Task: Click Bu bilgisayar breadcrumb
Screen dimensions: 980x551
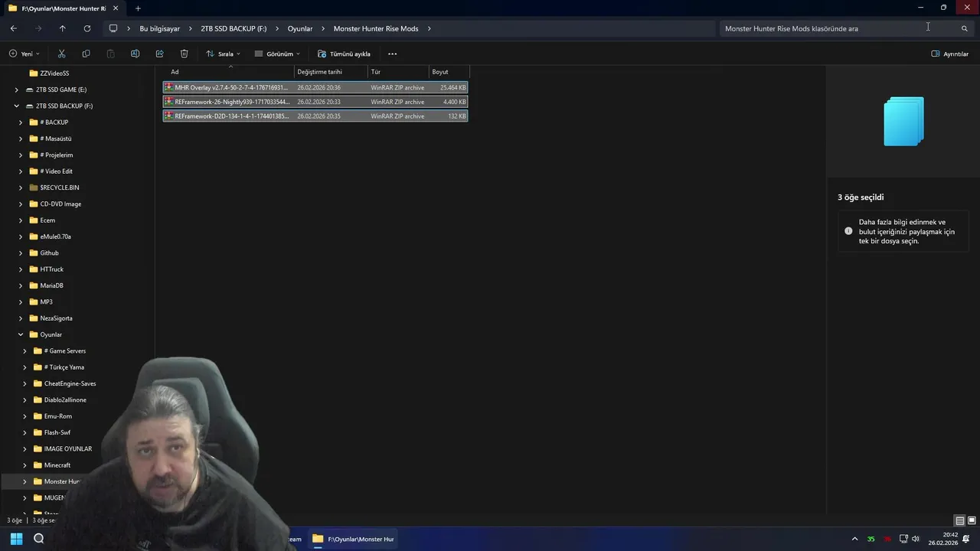Action: pos(159,28)
